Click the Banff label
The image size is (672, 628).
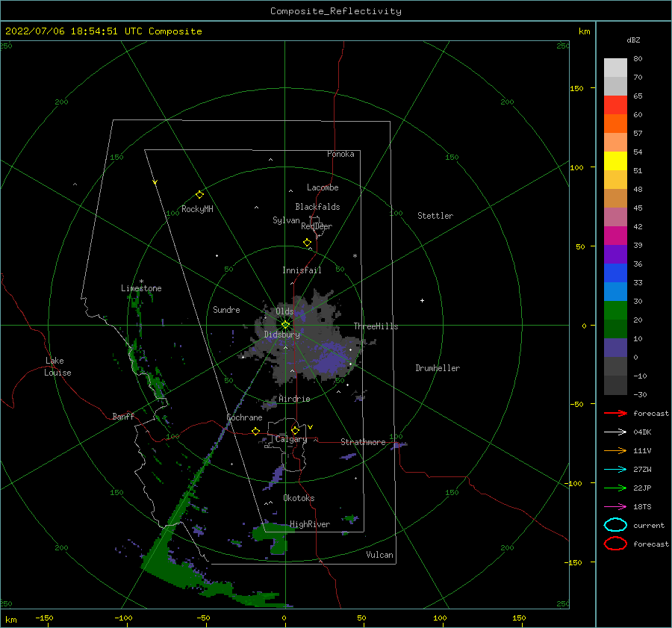[x=123, y=416]
